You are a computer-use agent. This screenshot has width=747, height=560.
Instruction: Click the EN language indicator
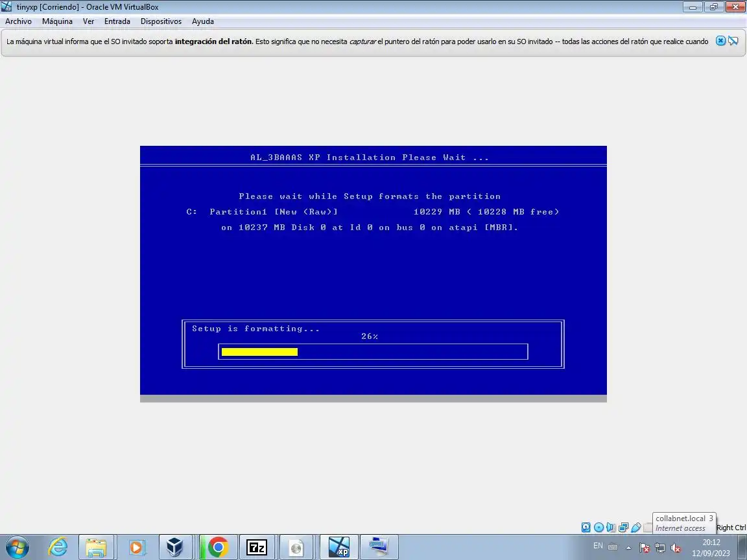tap(598, 546)
